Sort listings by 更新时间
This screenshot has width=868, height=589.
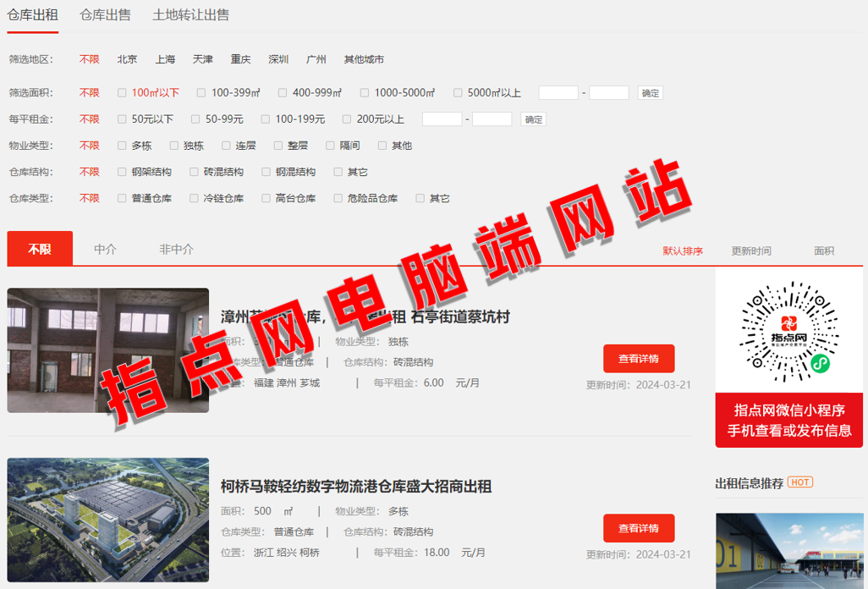[751, 251]
